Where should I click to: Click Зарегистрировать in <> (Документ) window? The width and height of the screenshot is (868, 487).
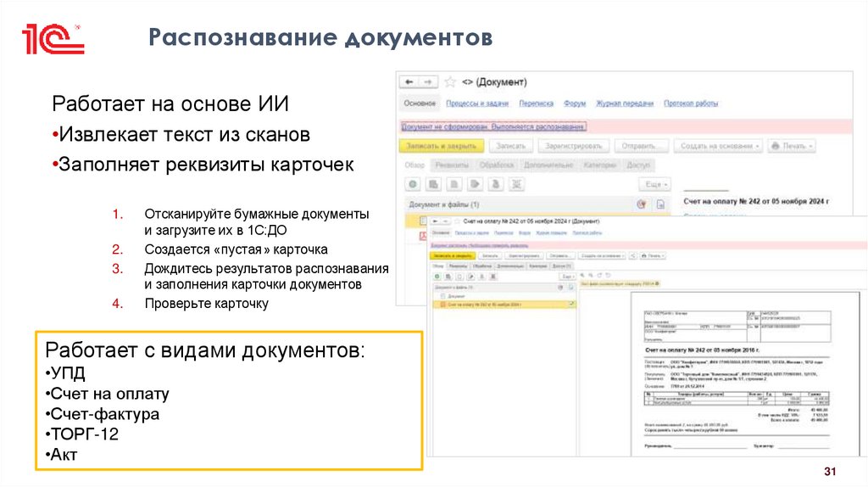573,146
